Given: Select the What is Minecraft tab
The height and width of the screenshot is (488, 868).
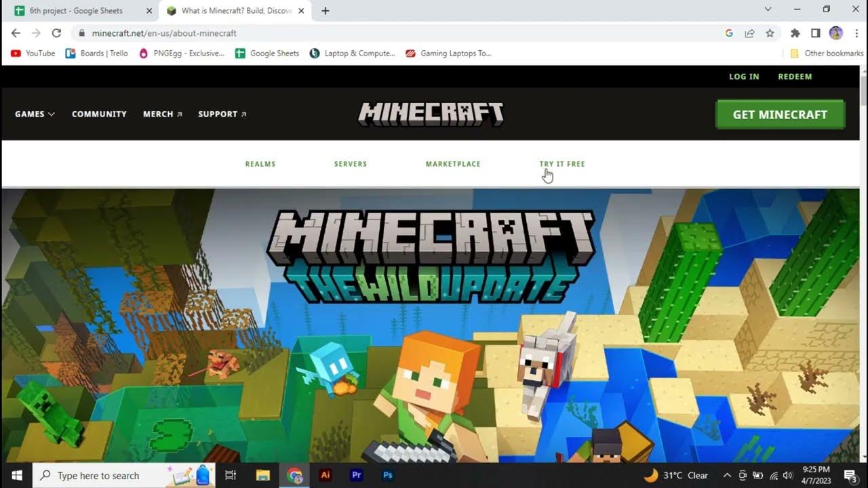Looking at the screenshot, I should click(235, 11).
